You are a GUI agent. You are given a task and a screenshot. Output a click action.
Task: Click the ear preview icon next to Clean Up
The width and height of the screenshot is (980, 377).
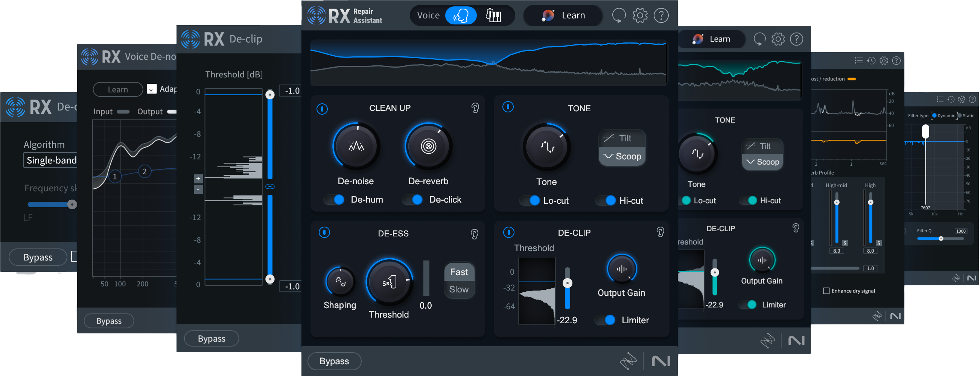(475, 107)
